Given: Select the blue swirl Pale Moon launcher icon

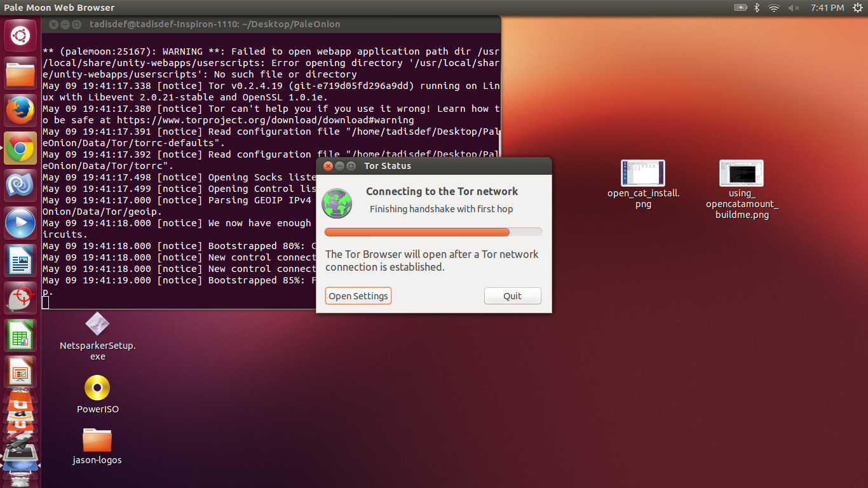Looking at the screenshot, I should tap(20, 186).
